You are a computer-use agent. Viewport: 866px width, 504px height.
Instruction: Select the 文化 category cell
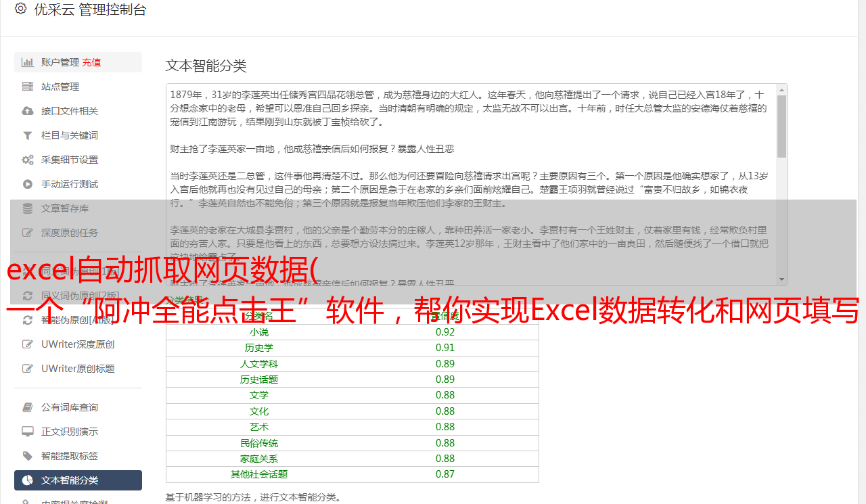coord(259,411)
